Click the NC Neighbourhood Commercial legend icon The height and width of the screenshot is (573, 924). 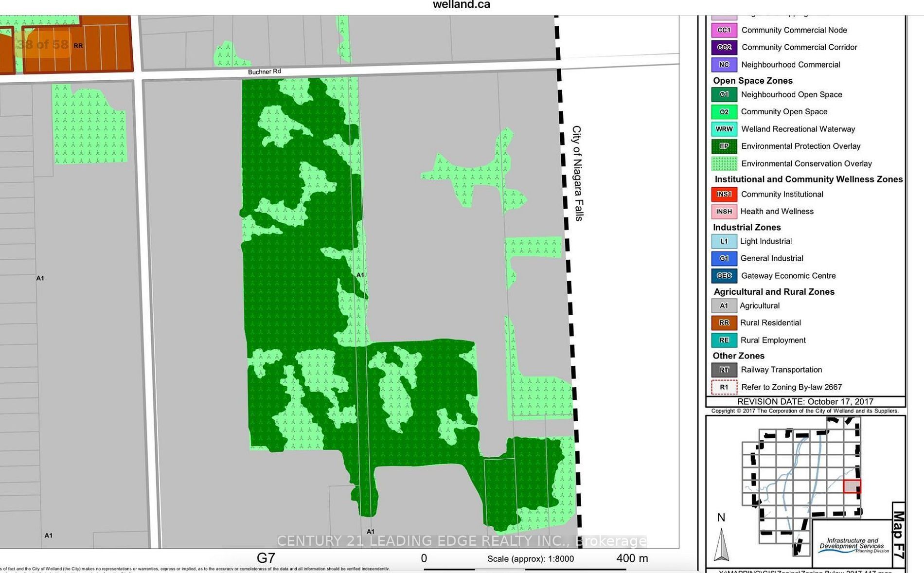(x=724, y=64)
